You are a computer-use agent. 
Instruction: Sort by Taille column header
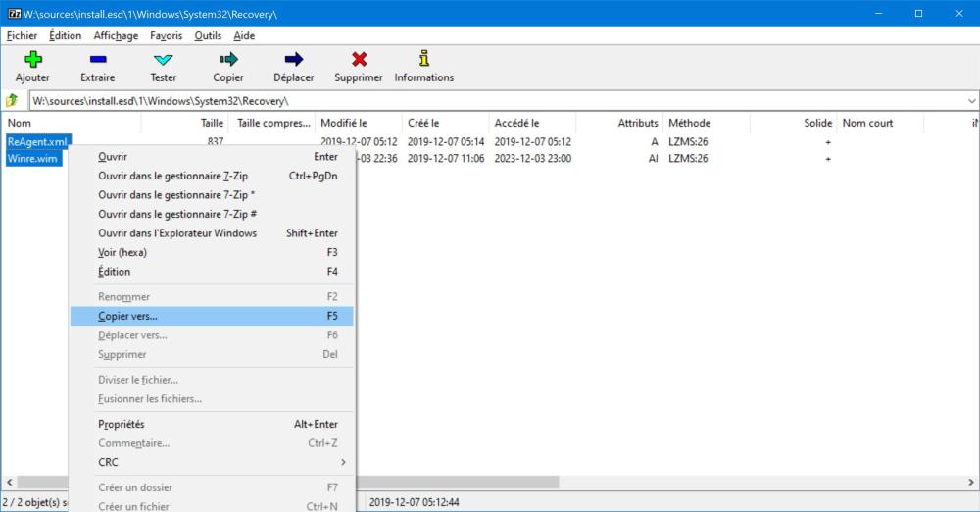point(184,123)
